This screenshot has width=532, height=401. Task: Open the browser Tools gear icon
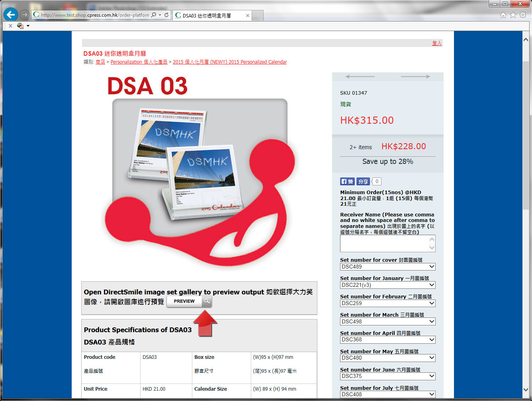[x=522, y=15]
